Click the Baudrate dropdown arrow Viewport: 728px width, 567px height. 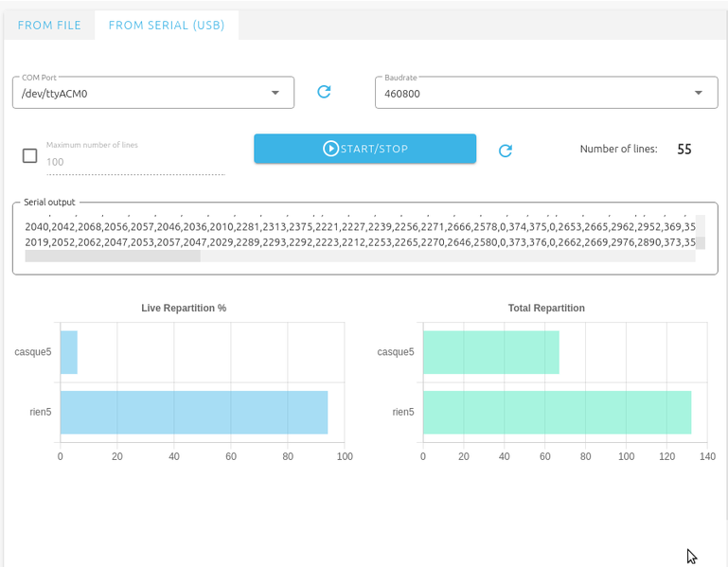(699, 93)
